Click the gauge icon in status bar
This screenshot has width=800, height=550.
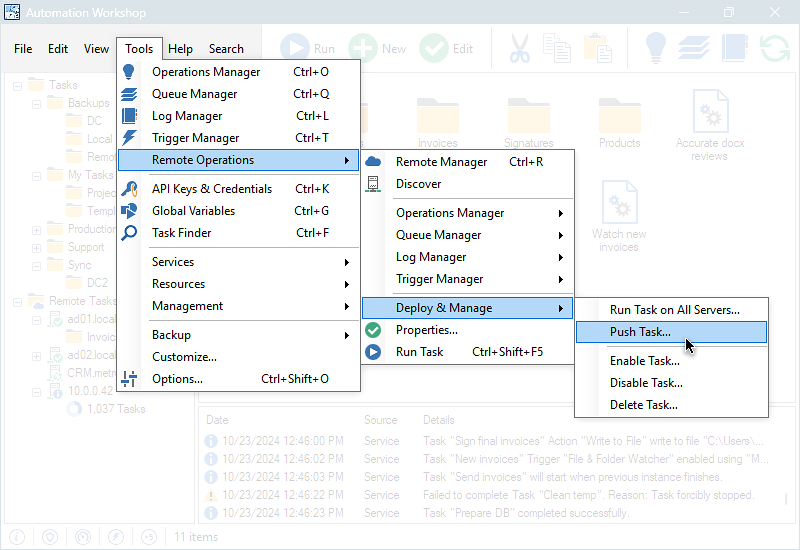coord(83,537)
